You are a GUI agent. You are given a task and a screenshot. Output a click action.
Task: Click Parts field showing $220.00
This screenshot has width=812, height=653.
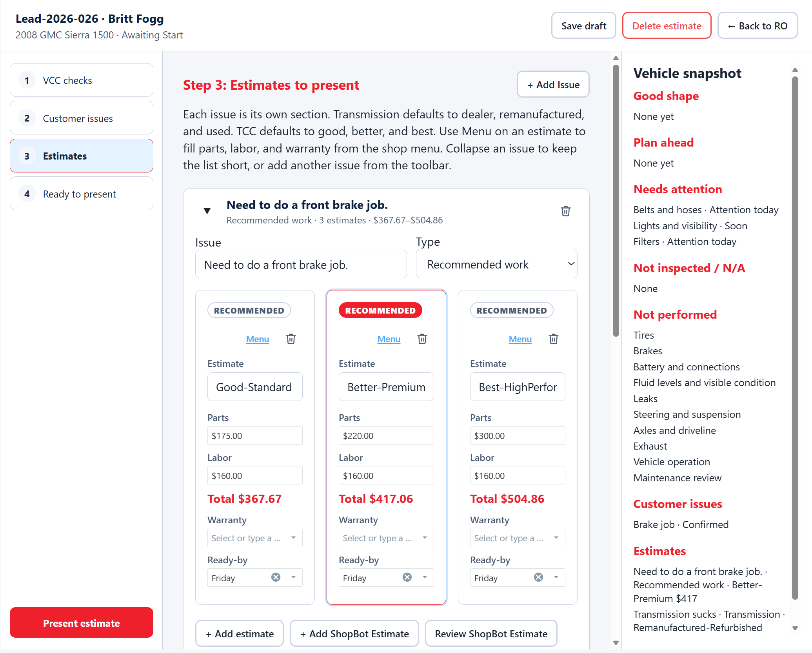[386, 436]
